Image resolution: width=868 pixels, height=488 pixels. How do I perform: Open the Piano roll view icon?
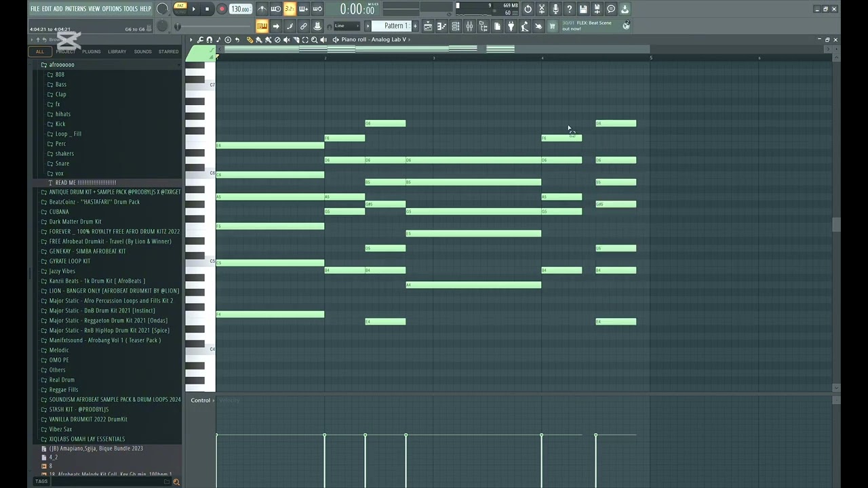click(x=441, y=26)
